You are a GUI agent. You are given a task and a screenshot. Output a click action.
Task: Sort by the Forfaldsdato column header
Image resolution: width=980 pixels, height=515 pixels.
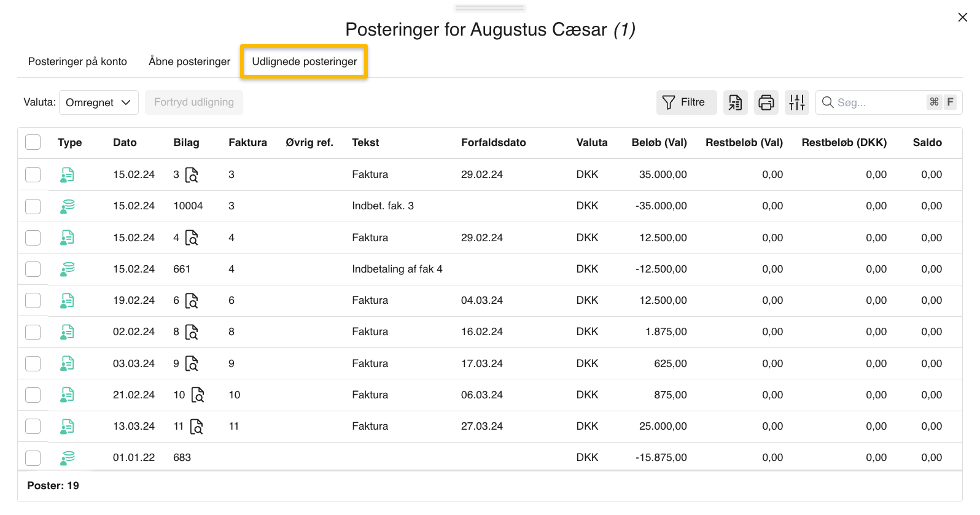point(493,142)
